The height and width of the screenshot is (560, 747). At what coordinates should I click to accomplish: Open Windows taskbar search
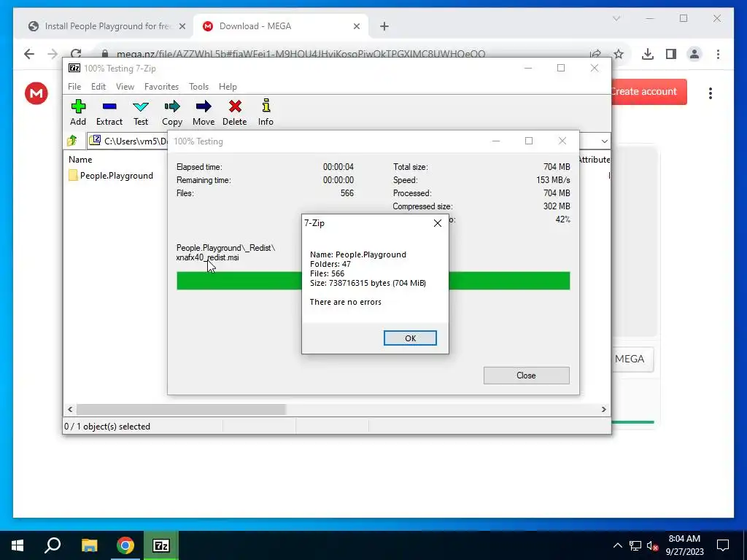53,545
